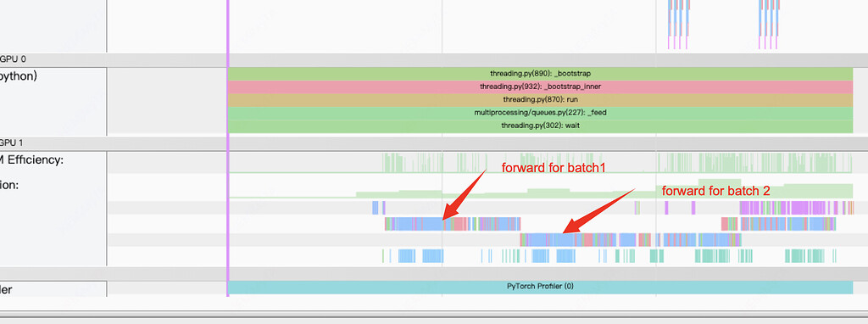The image size is (868, 324).
Task: Click the right cluster of striped events at top
Action: click(x=769, y=25)
